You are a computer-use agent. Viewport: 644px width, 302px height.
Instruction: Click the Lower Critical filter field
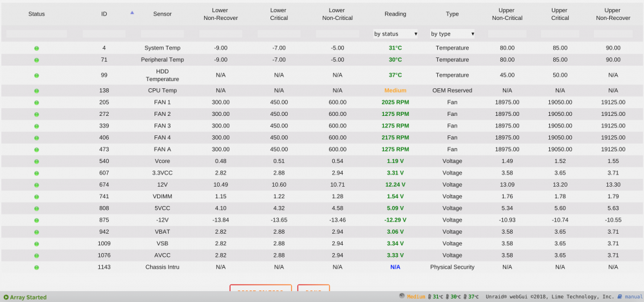point(279,34)
